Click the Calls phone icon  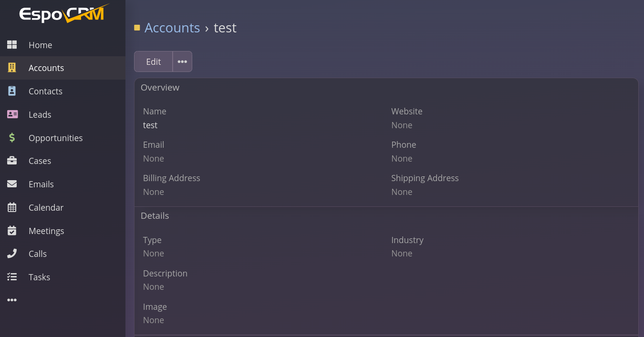12,254
